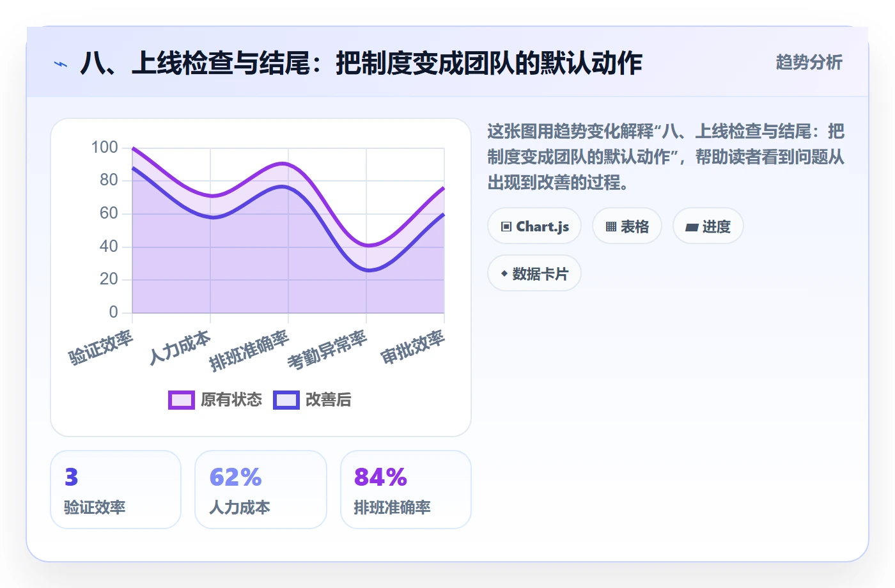Click the square icon in the Chart.js tag
The height and width of the screenshot is (588, 895).
point(506,227)
